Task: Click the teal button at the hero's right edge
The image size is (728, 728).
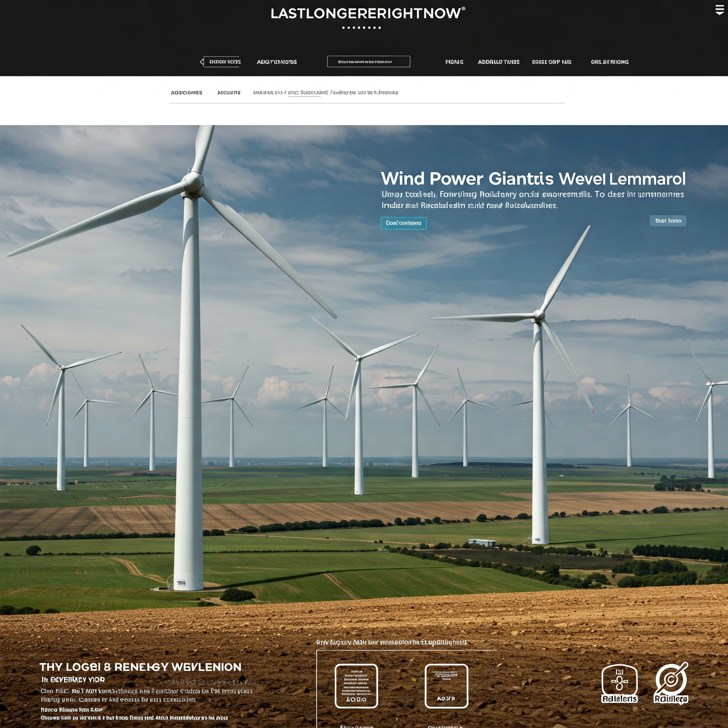Action: (x=667, y=221)
